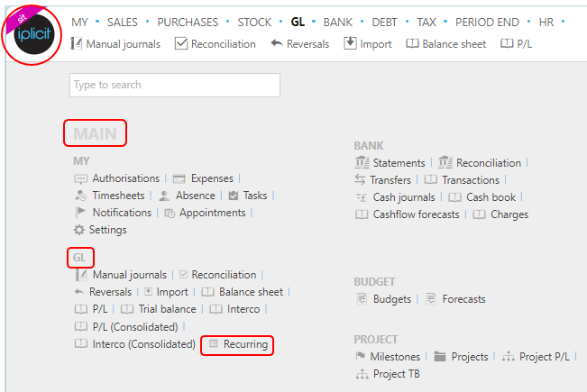587x392 pixels.
Task: Click the Import download icon in toolbar
Action: (350, 43)
